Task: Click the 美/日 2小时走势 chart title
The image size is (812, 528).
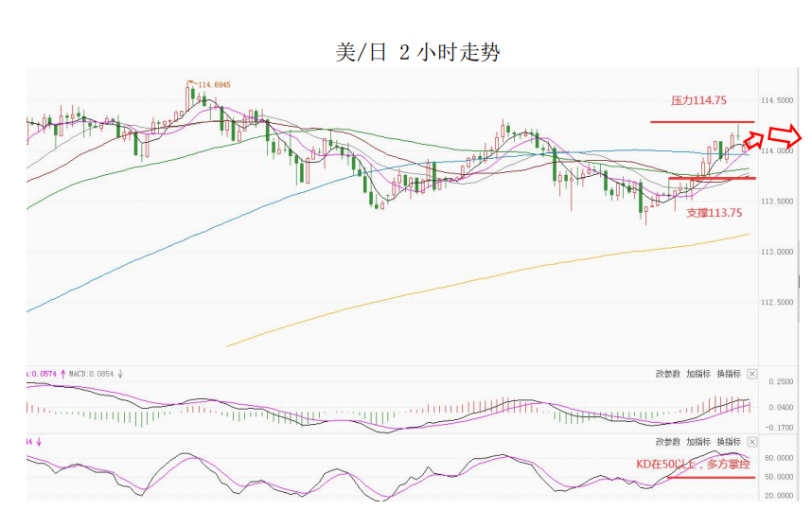Action: [417, 52]
